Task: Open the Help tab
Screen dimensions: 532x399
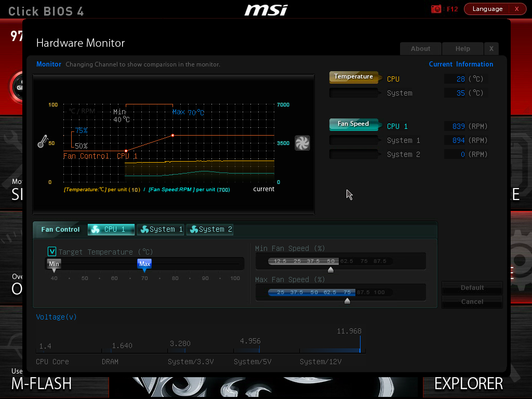Action: coord(462,48)
